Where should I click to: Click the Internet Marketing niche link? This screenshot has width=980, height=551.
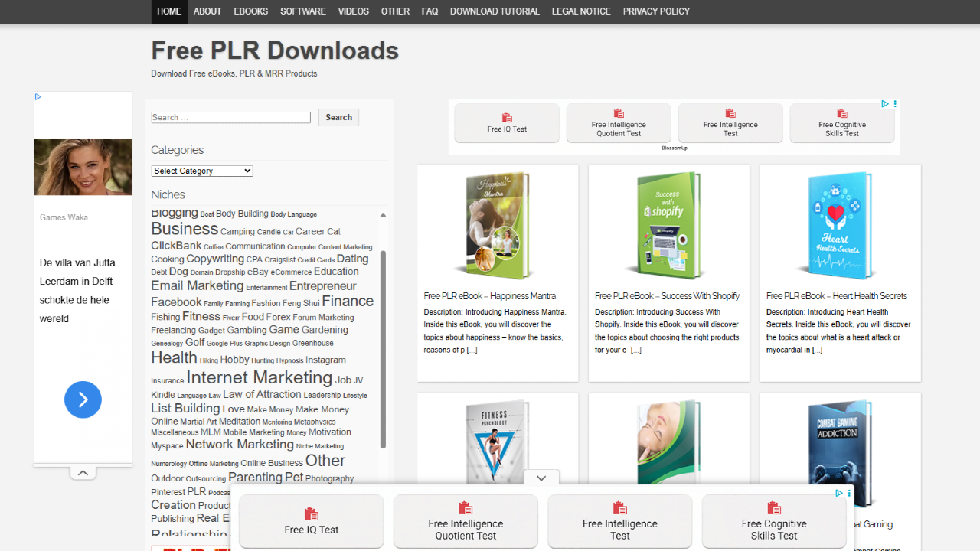[x=259, y=377]
